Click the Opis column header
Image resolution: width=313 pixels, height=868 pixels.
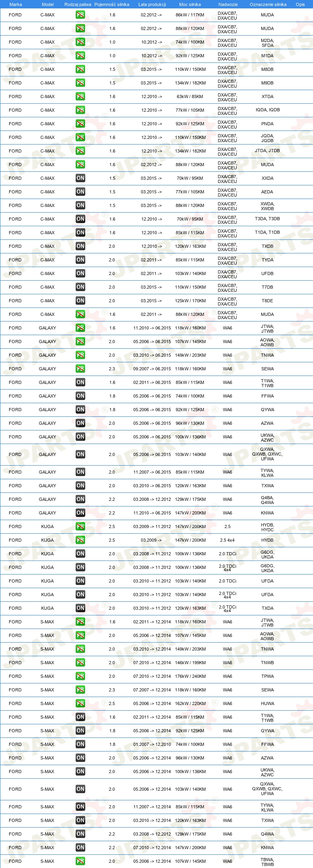[300, 4]
